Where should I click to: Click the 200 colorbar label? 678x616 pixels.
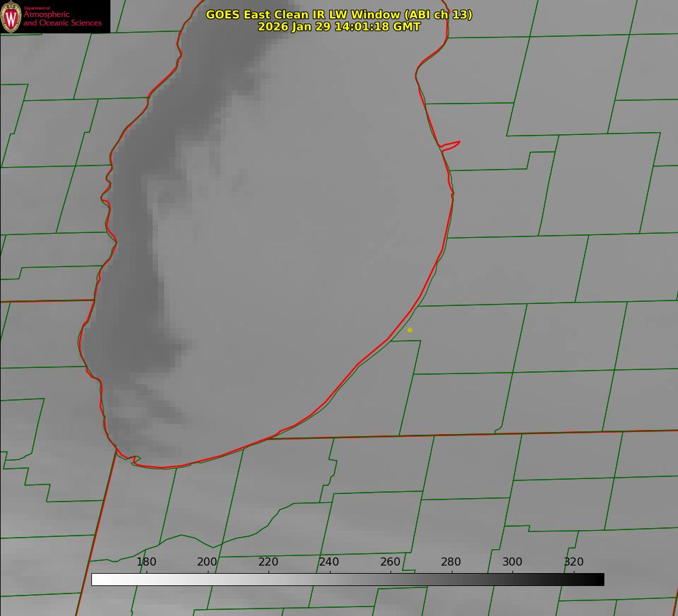pyautogui.click(x=207, y=561)
